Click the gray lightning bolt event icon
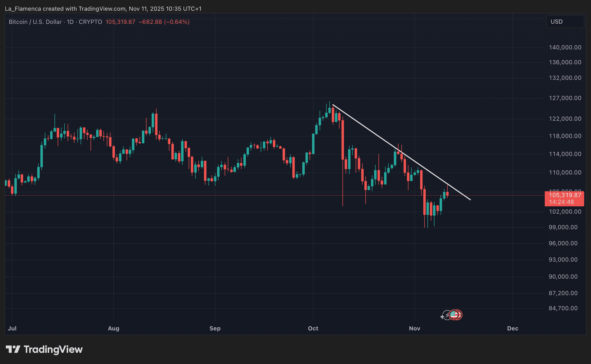The width and height of the screenshot is (591, 364). tap(446, 315)
